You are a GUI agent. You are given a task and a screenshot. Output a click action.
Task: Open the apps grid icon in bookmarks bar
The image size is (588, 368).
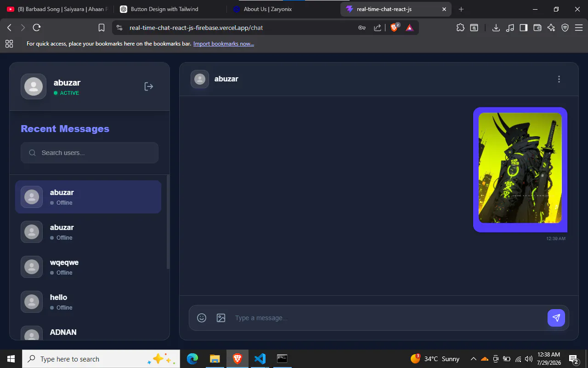(9, 44)
